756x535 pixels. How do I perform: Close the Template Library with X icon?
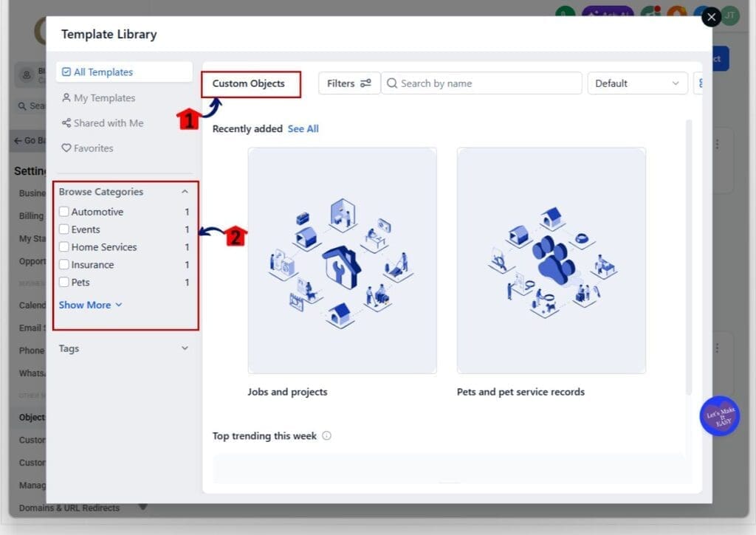711,17
